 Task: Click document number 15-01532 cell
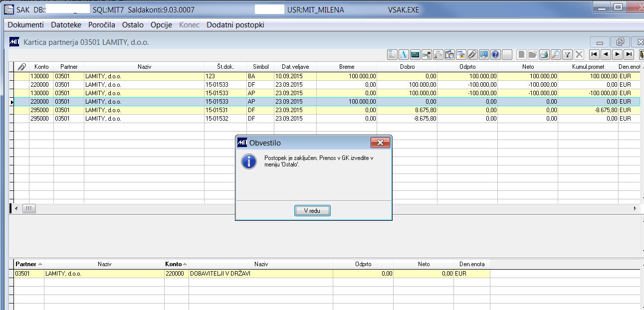(225, 119)
